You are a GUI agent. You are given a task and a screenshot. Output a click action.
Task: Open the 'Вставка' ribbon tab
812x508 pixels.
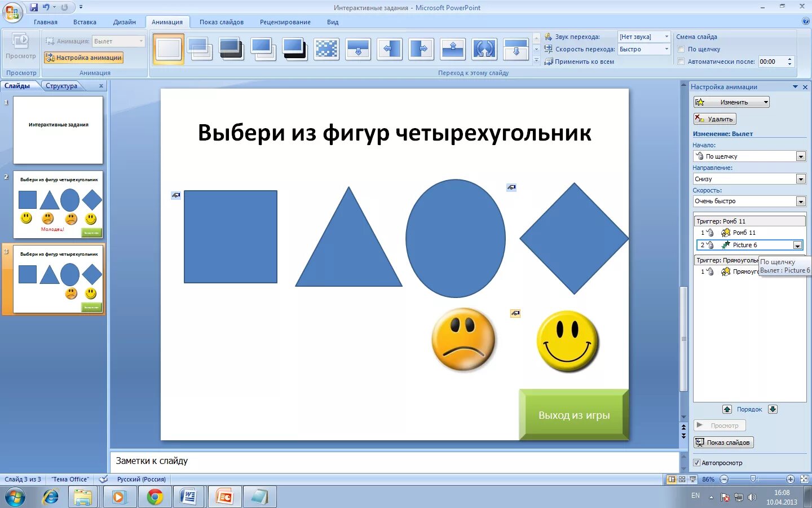(x=85, y=22)
